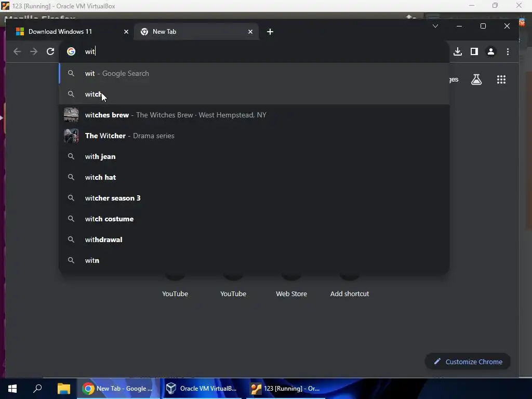Choose 'witch hat' suggestion
The height and width of the screenshot is (399, 532).
point(255,177)
